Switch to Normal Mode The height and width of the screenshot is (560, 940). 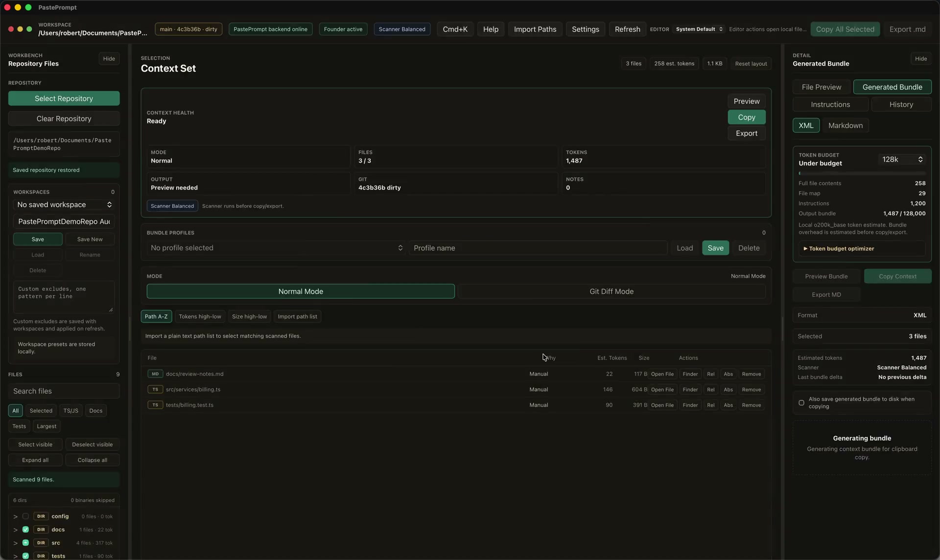(301, 291)
